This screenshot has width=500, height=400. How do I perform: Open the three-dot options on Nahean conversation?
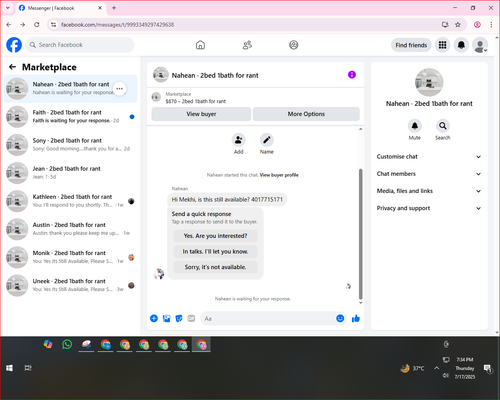click(x=120, y=89)
